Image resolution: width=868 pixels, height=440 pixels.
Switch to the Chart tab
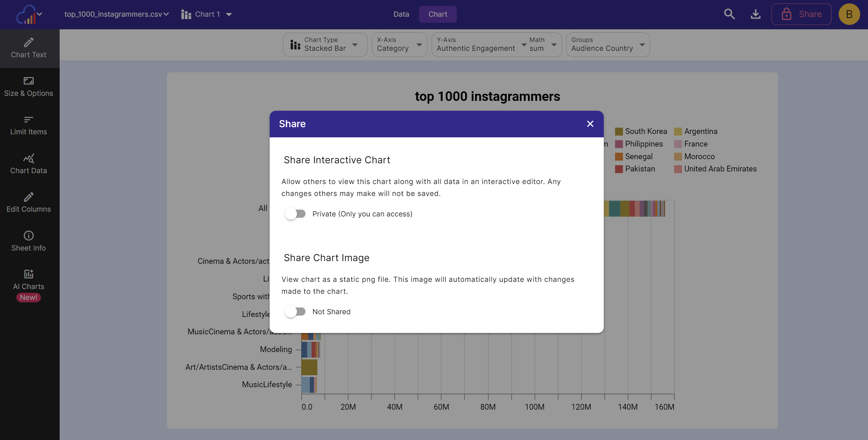438,14
